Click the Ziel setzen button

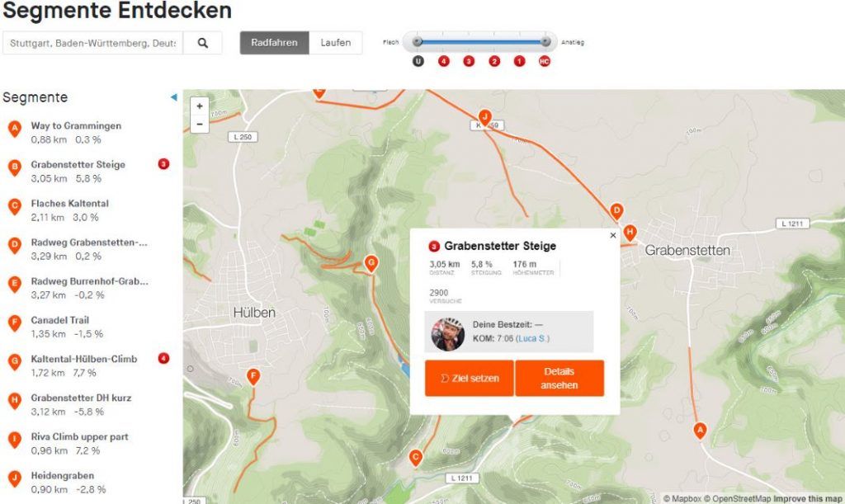point(470,378)
